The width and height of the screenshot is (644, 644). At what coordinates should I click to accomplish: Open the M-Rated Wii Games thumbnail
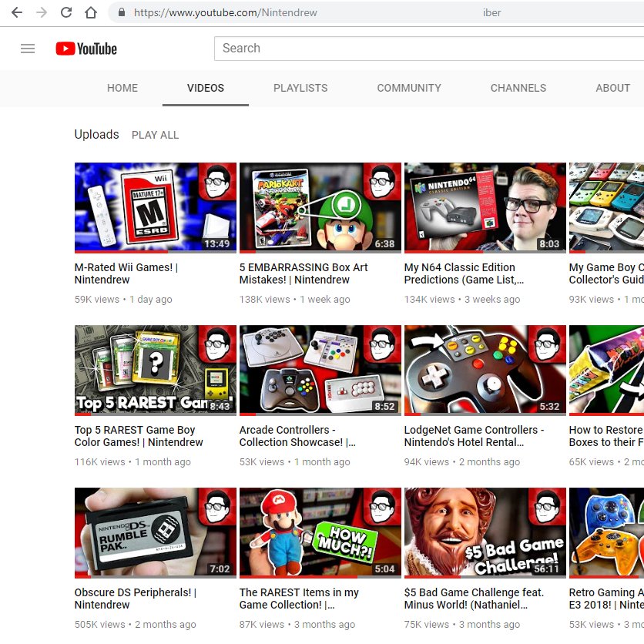coord(156,208)
